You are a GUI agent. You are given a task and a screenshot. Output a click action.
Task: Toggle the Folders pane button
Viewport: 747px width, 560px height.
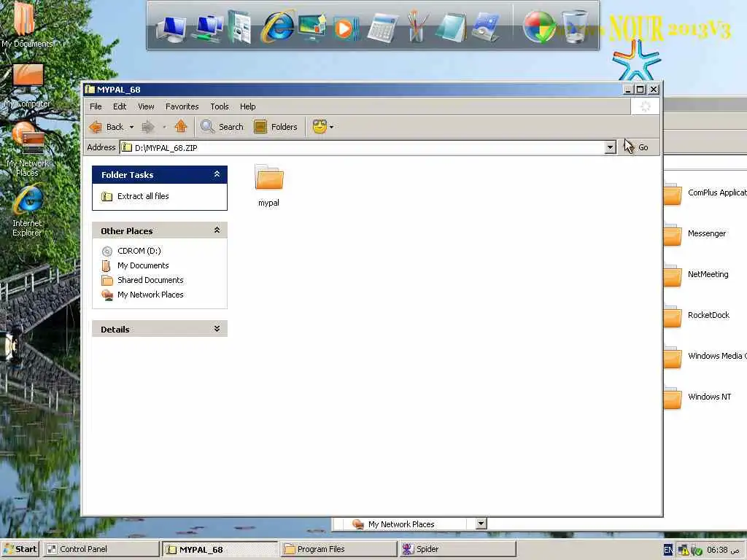click(276, 127)
